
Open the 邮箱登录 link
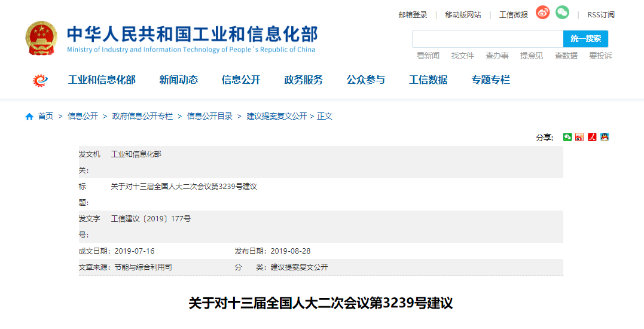click(x=413, y=15)
